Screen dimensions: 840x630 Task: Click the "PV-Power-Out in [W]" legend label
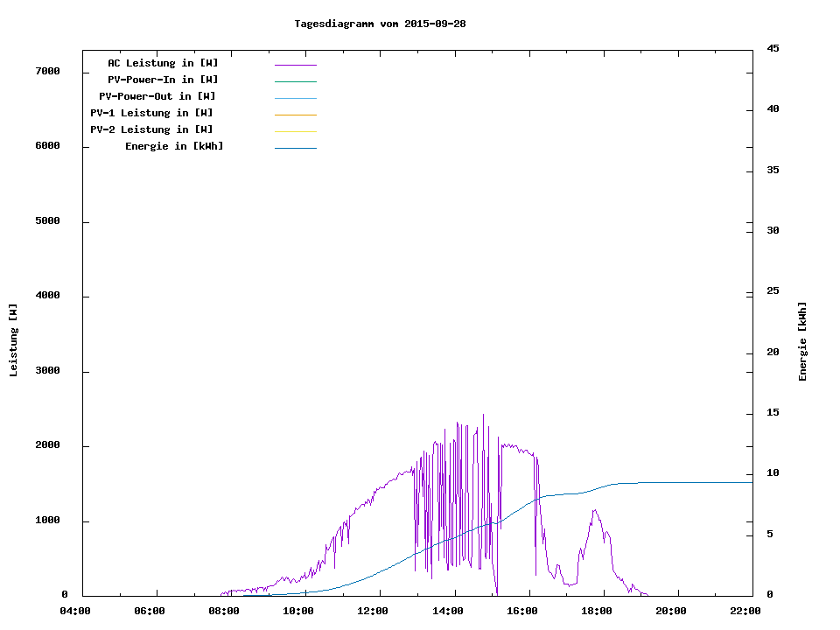click(157, 96)
